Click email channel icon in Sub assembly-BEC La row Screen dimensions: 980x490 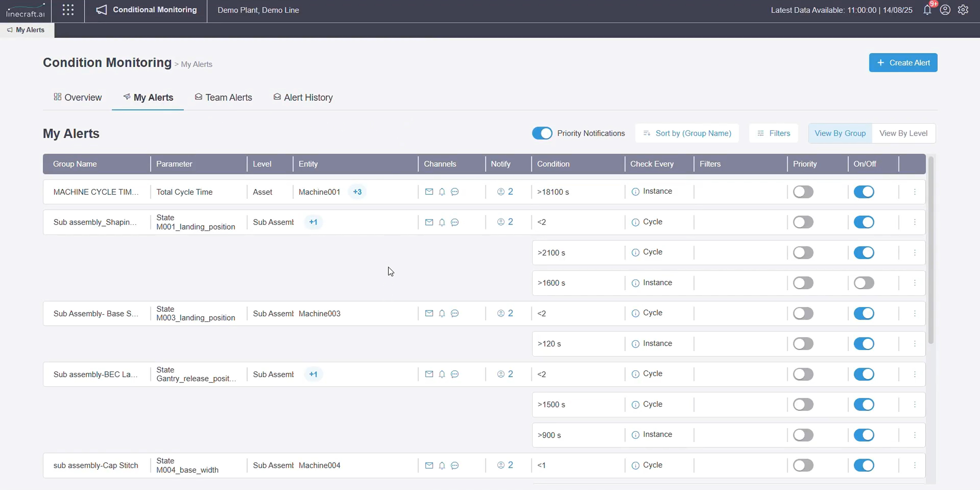429,374
